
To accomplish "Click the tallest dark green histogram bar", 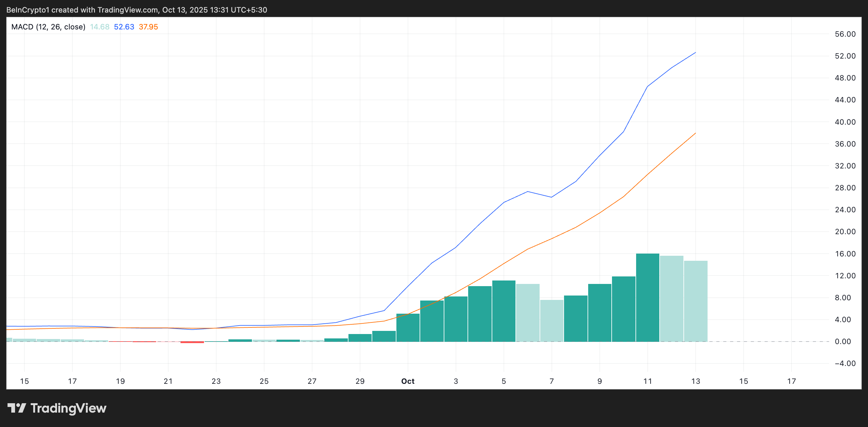I will pos(647,298).
